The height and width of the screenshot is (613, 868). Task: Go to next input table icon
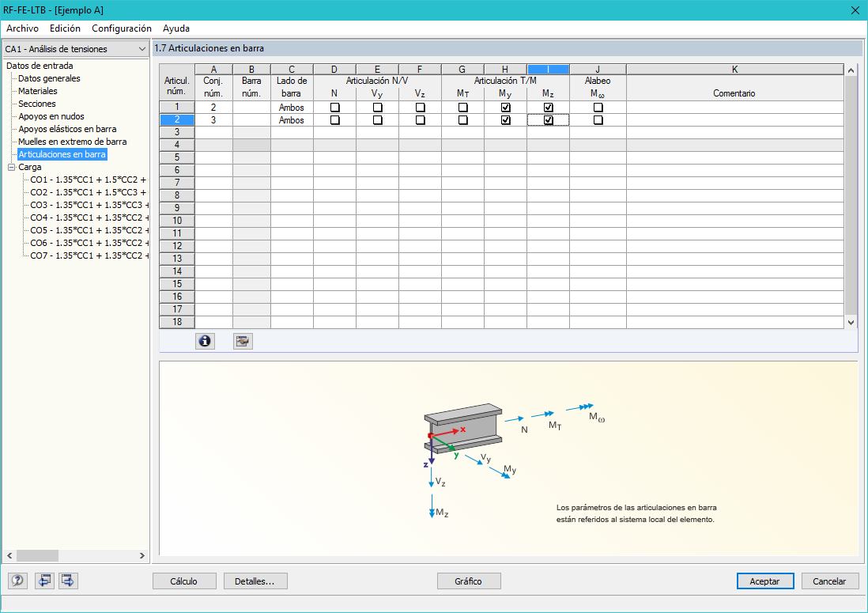click(68, 581)
